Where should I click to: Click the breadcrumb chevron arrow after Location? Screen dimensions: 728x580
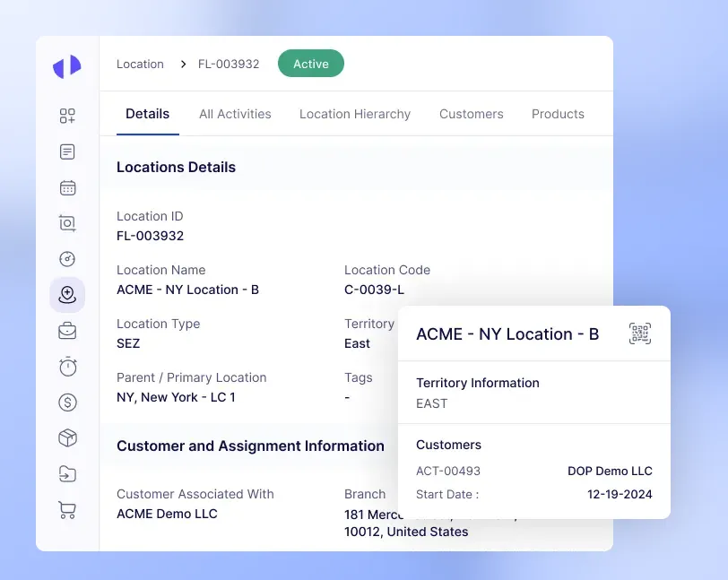pyautogui.click(x=183, y=64)
